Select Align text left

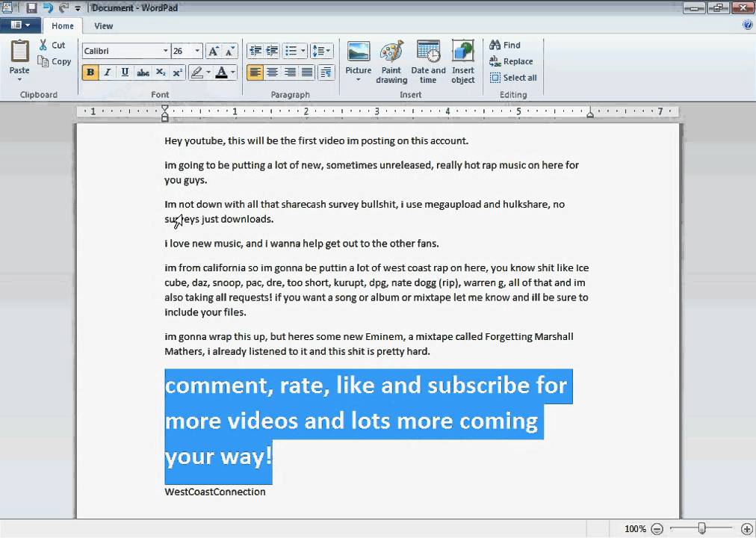tap(255, 72)
